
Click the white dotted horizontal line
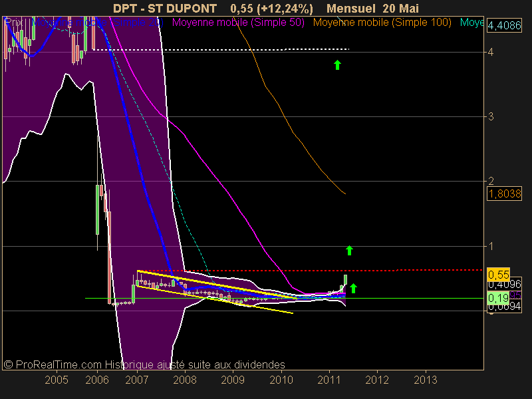pos(221,49)
